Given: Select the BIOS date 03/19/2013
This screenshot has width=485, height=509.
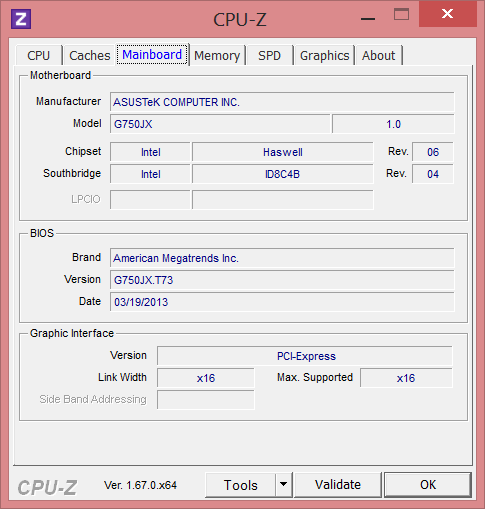Looking at the screenshot, I should coord(282,302).
